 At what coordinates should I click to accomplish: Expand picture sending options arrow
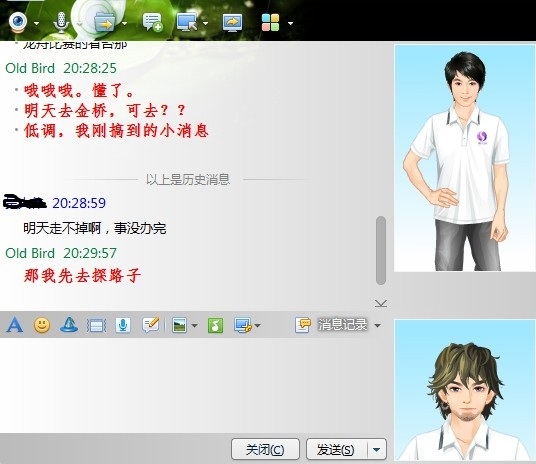(195, 326)
